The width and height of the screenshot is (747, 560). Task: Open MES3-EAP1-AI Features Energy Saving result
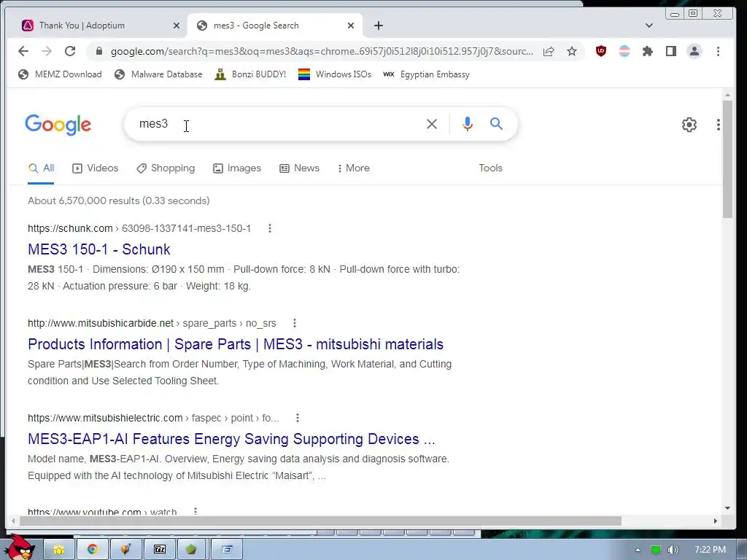[231, 439]
